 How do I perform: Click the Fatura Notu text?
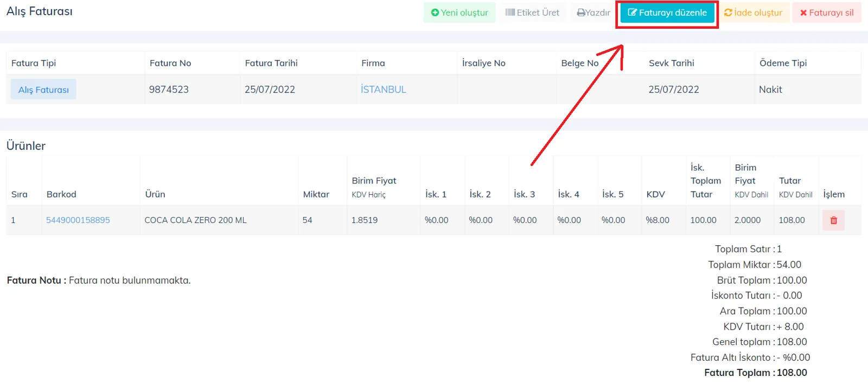(99, 280)
